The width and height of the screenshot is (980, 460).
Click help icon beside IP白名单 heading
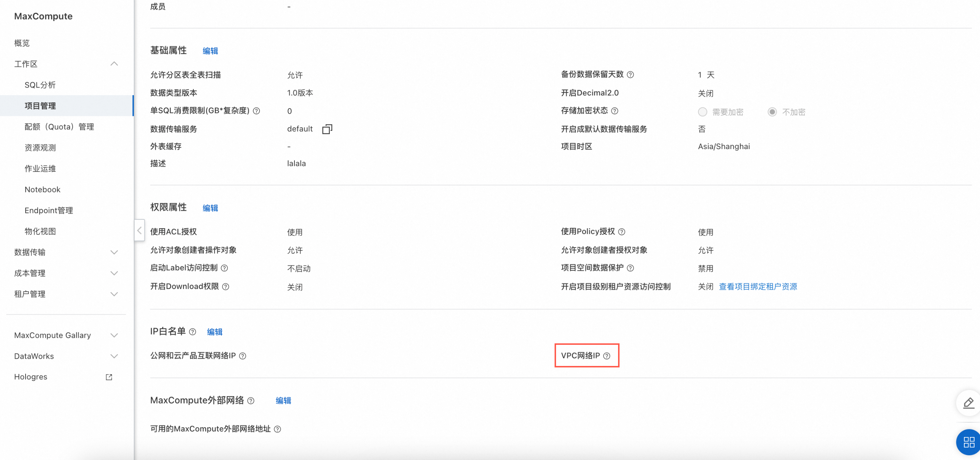pyautogui.click(x=193, y=332)
